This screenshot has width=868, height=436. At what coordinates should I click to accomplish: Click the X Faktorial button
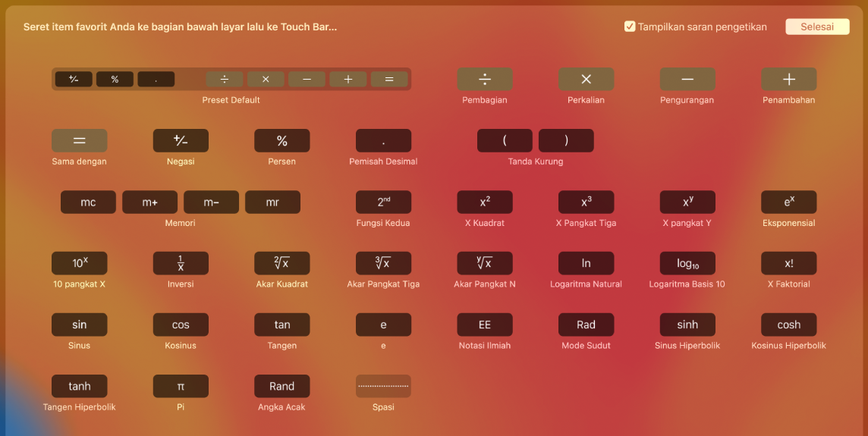(x=788, y=263)
